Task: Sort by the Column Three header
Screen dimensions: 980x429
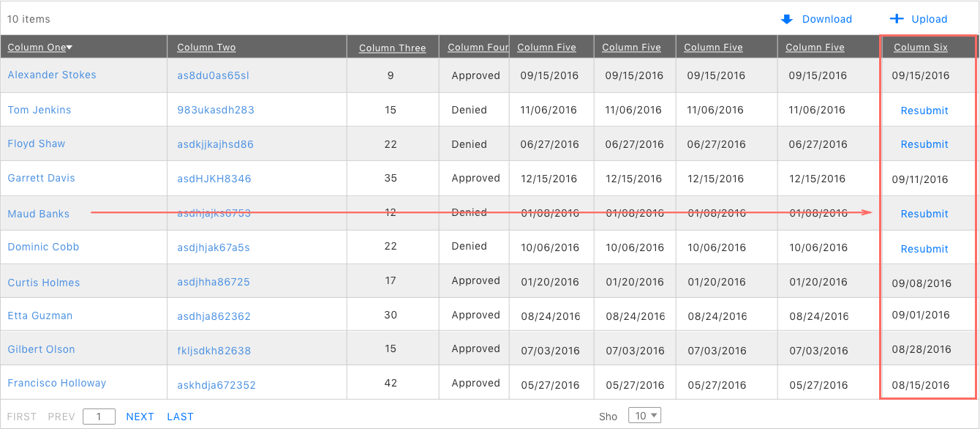Action: [x=393, y=48]
